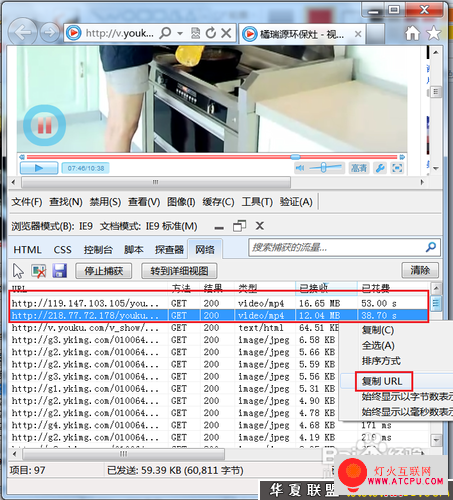Click the clear browser cache icon
The image size is (453, 500).
[x=39, y=271]
